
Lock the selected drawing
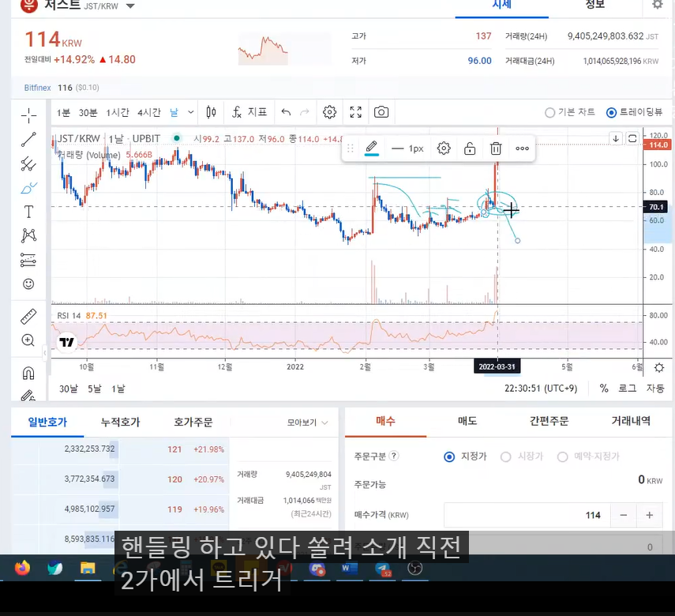point(470,148)
